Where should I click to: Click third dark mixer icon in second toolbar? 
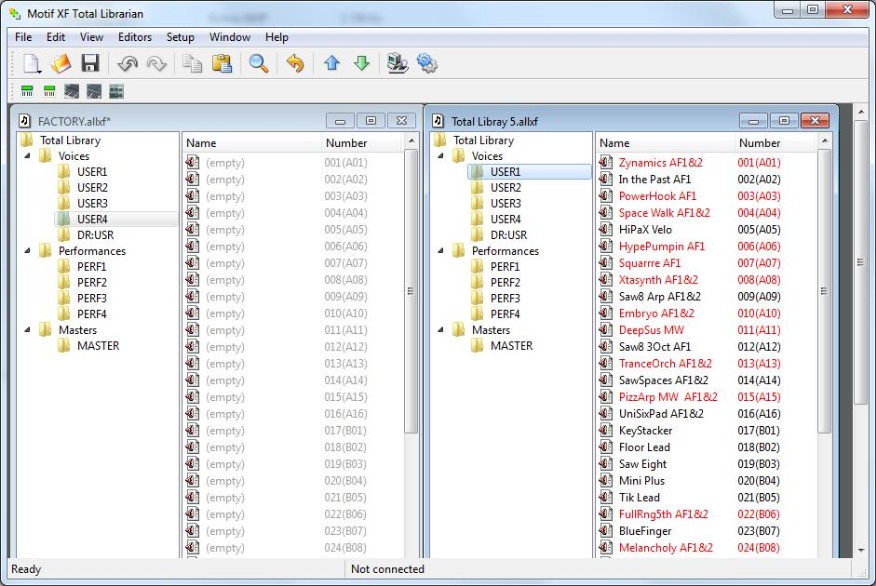[72, 91]
